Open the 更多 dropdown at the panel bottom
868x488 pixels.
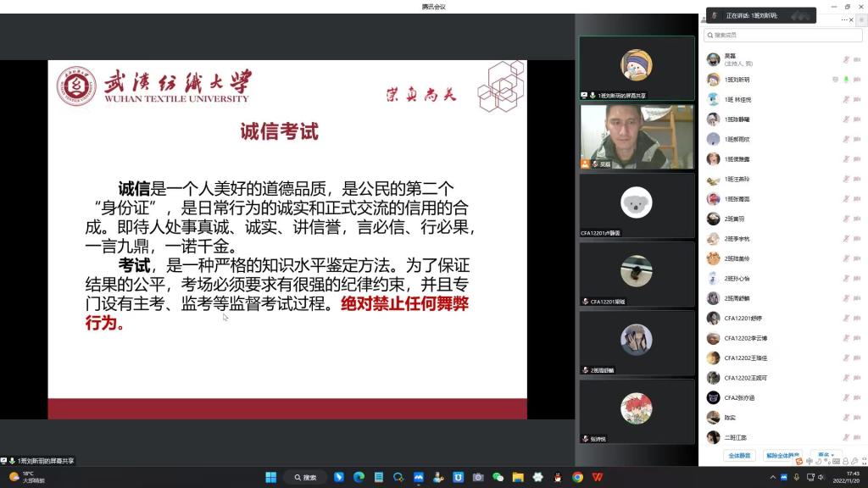click(826, 455)
